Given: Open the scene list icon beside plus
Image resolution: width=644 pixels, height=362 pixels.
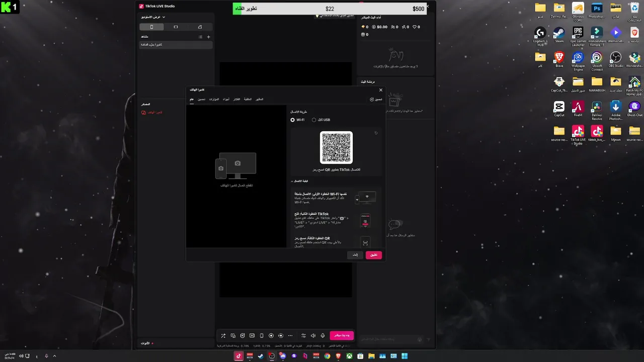Looking at the screenshot, I should pyautogui.click(x=200, y=37).
